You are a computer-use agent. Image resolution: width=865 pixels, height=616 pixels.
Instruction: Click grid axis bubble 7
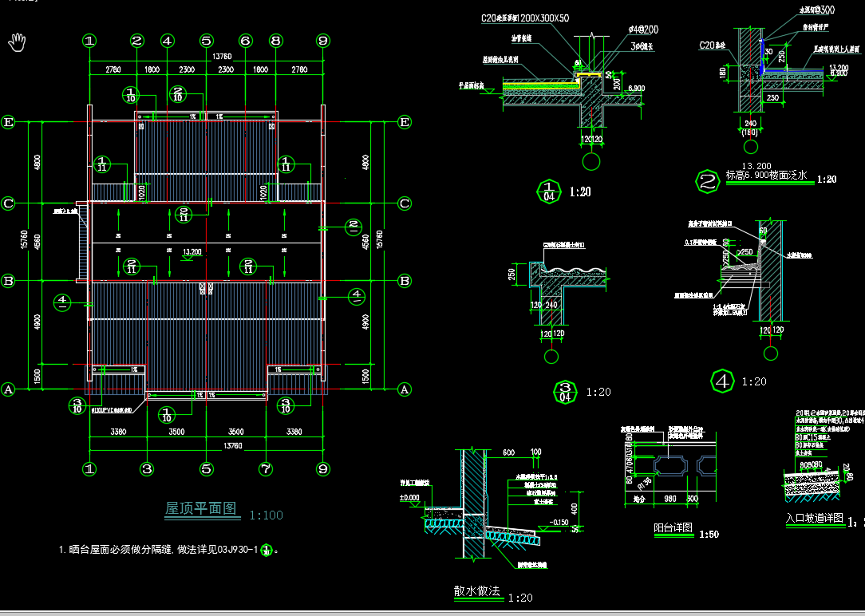pos(266,468)
